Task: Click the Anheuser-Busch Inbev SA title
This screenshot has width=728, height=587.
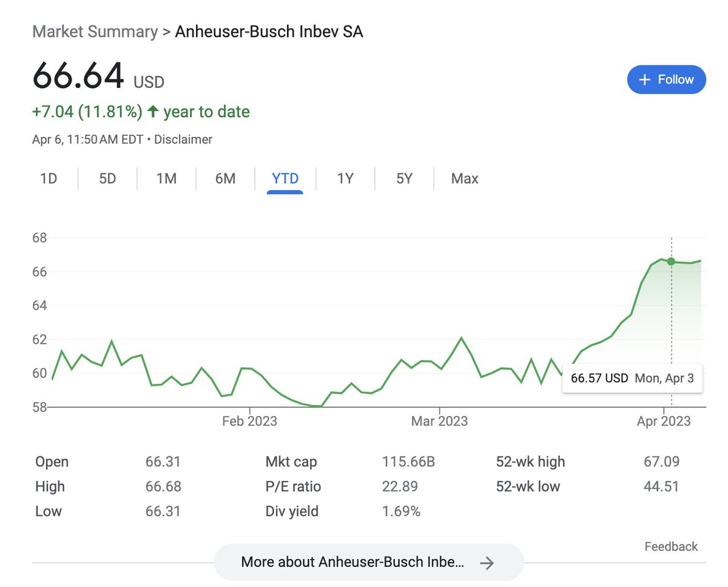Action: 269,32
